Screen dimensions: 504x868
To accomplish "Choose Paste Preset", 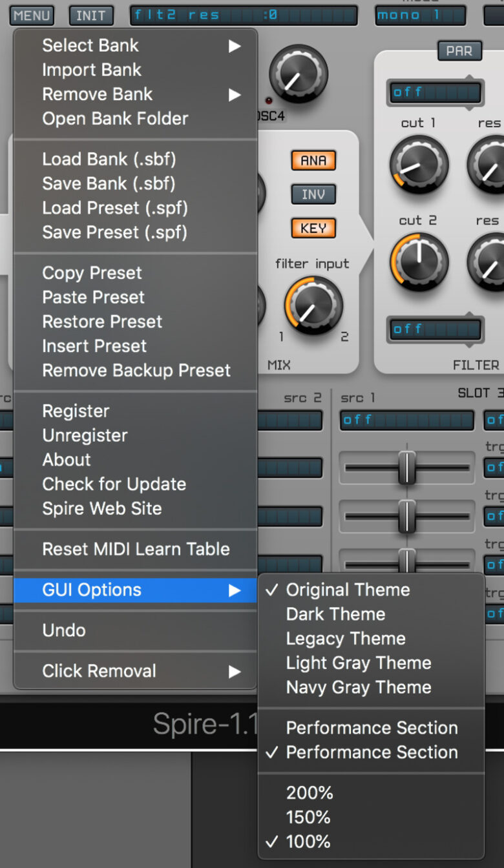I will 136,298.
